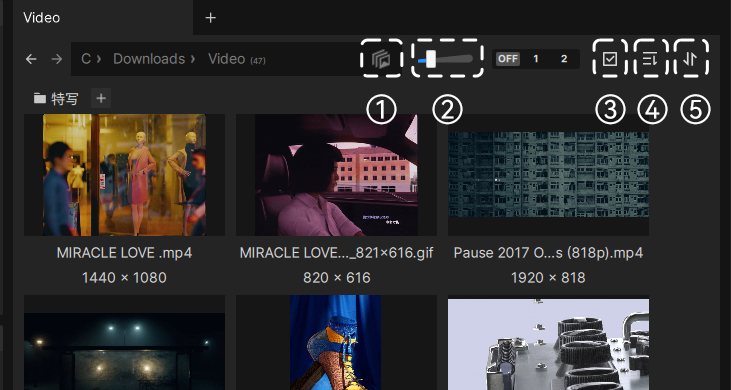Click the MIRACLE LOVE..._821×616.gif file name

click(x=336, y=253)
